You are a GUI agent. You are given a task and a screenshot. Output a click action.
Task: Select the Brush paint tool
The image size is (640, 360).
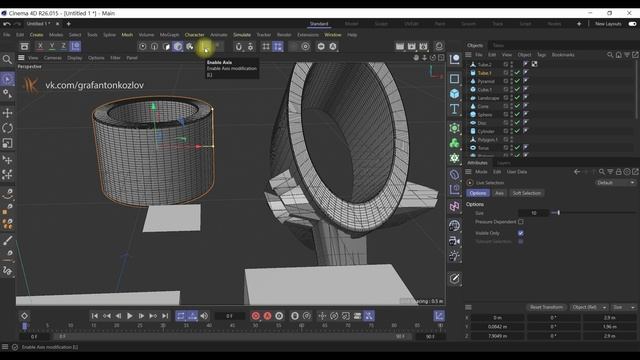point(7,240)
